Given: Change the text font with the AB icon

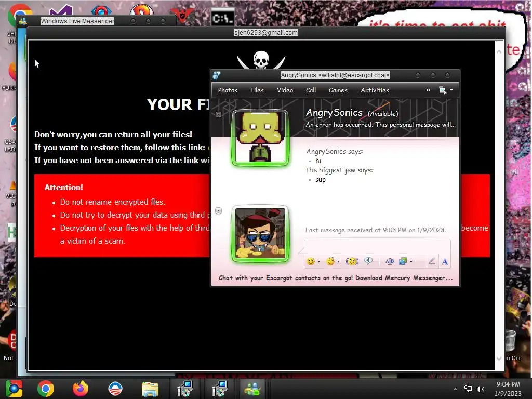Looking at the screenshot, I should point(390,261).
